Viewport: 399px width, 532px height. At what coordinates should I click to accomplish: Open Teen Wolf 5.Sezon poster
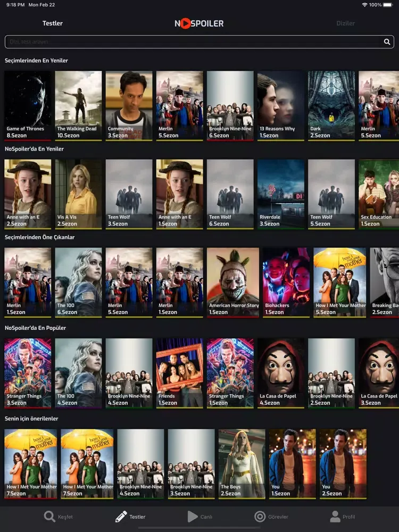[331, 194]
